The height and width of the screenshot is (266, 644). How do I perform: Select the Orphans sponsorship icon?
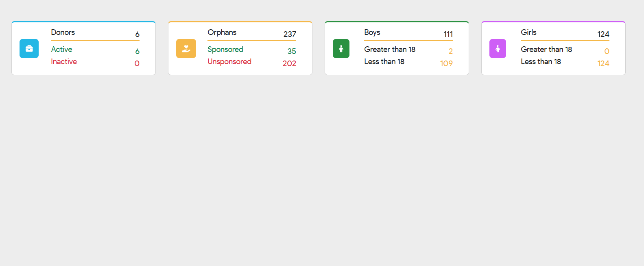click(x=186, y=48)
